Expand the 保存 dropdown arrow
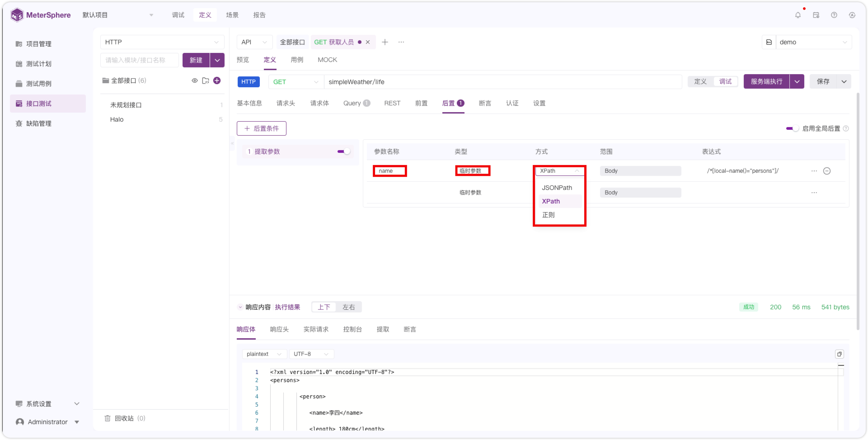868x440 pixels. tap(844, 81)
